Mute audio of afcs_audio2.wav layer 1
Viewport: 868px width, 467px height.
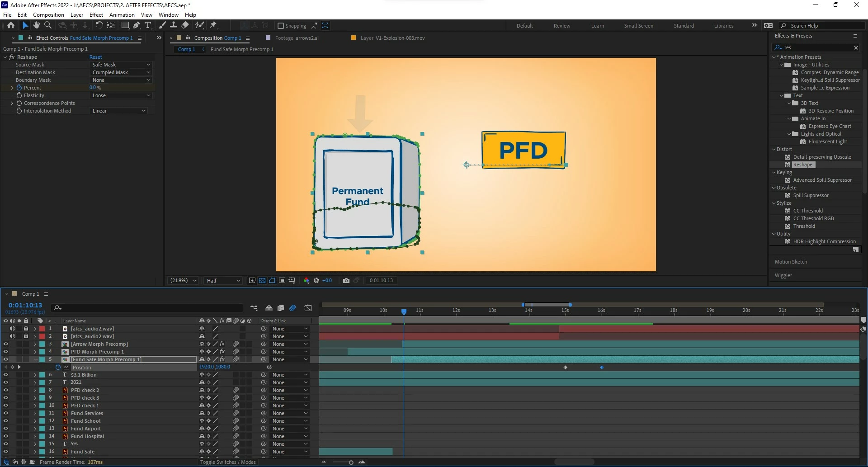[12, 329]
